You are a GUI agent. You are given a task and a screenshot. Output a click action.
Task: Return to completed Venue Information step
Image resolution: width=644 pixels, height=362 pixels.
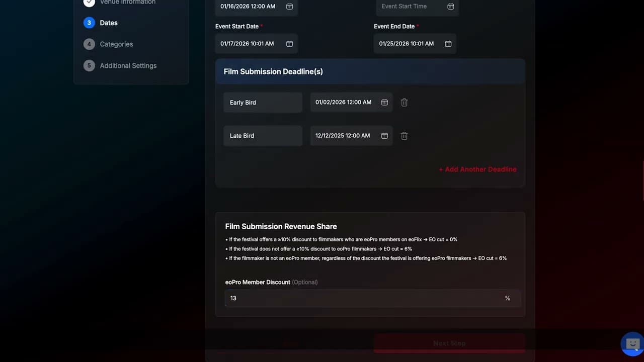coord(127,3)
